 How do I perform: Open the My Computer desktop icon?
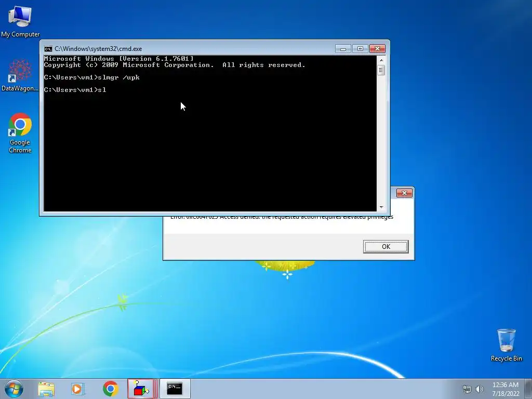tap(20, 21)
